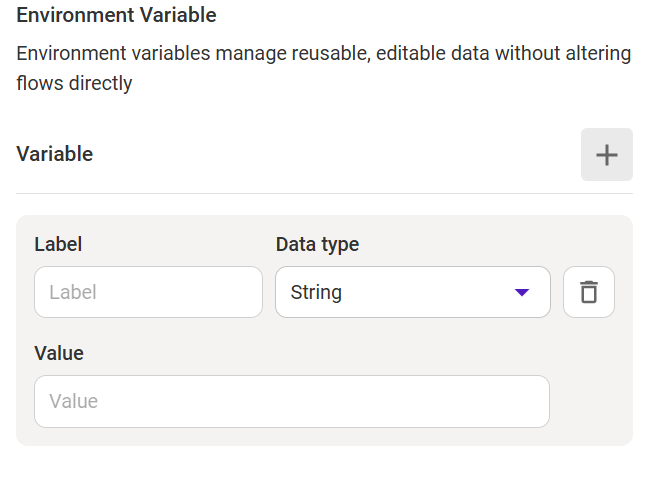Click the purple dropdown arrow in Data type
The image size is (654, 477).
[521, 293]
